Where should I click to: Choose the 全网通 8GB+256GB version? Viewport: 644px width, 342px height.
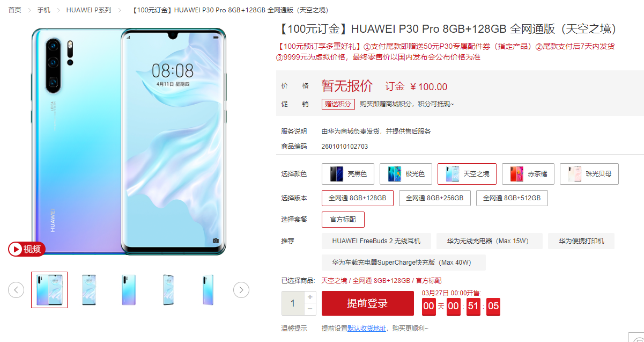tap(434, 198)
